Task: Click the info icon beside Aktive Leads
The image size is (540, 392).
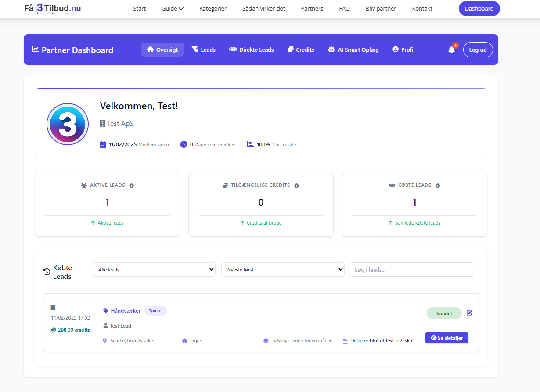Action: pyautogui.click(x=131, y=185)
